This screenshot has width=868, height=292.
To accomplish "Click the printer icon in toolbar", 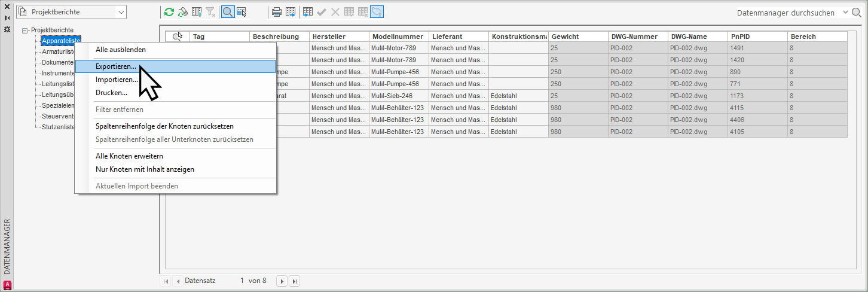I will (277, 12).
